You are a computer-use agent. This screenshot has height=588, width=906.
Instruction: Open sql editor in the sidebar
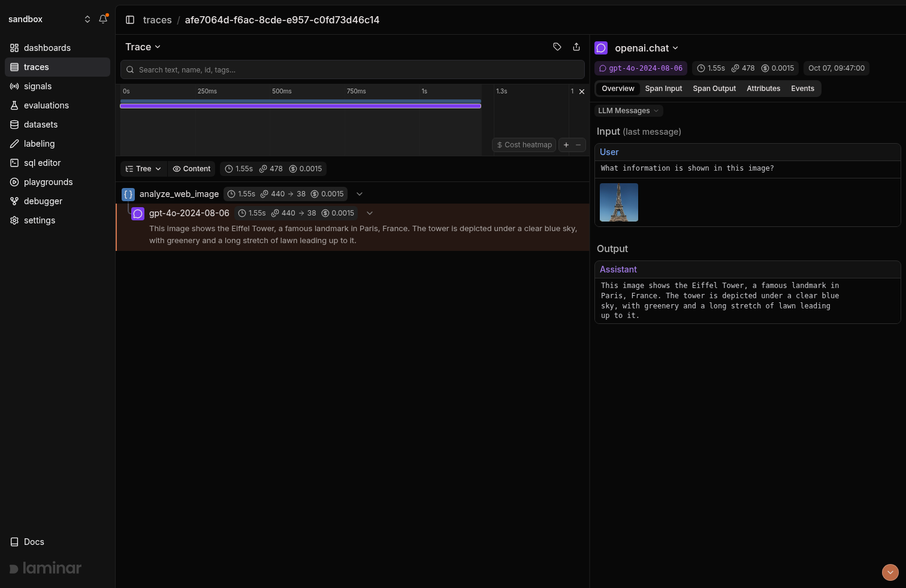point(58,163)
